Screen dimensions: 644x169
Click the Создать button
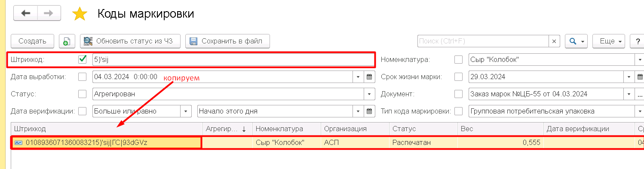click(x=32, y=41)
